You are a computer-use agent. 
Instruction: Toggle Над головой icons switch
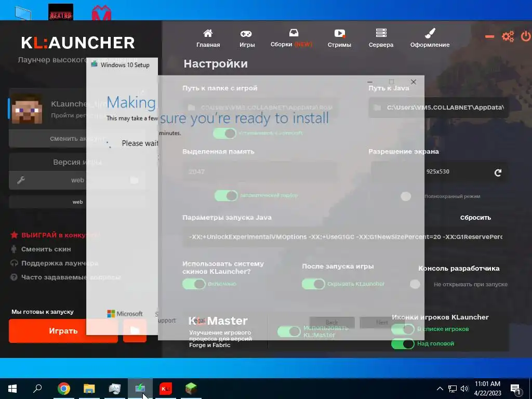coord(403,344)
